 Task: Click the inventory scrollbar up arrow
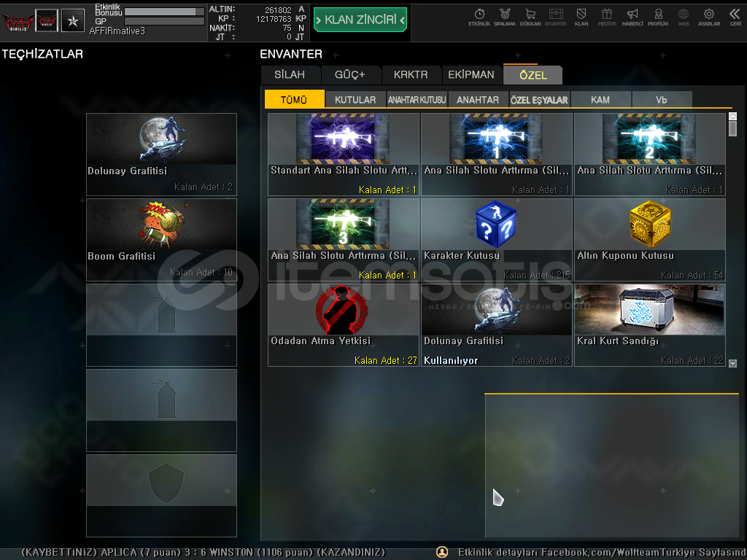(x=732, y=116)
